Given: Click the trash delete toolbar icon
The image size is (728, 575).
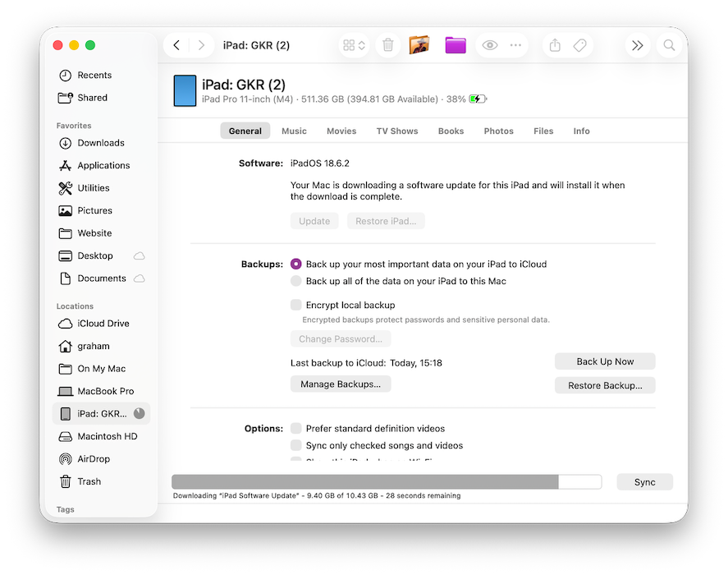Looking at the screenshot, I should coord(388,46).
